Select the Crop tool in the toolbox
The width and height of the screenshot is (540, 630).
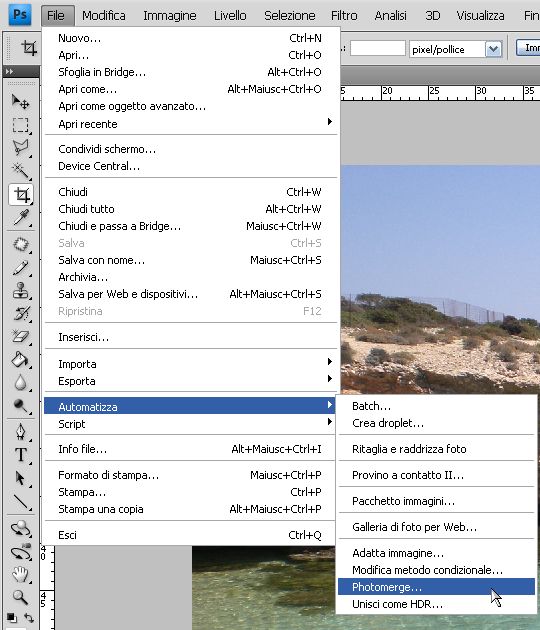click(x=20, y=194)
